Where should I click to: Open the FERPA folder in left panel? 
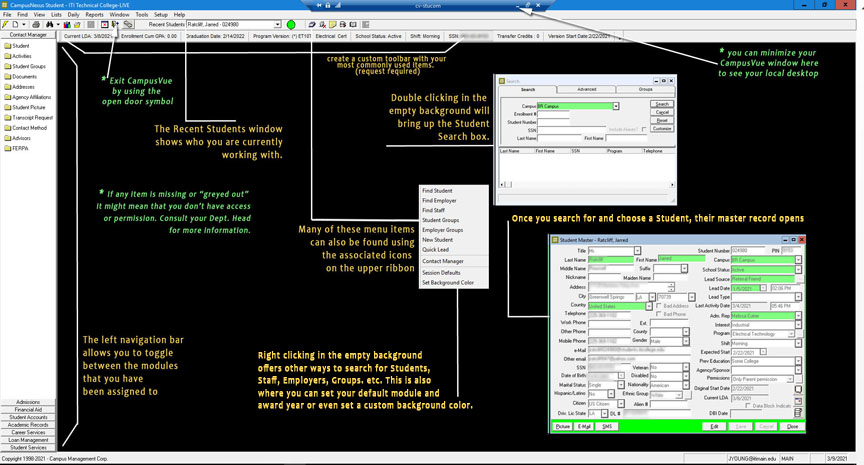click(20, 148)
